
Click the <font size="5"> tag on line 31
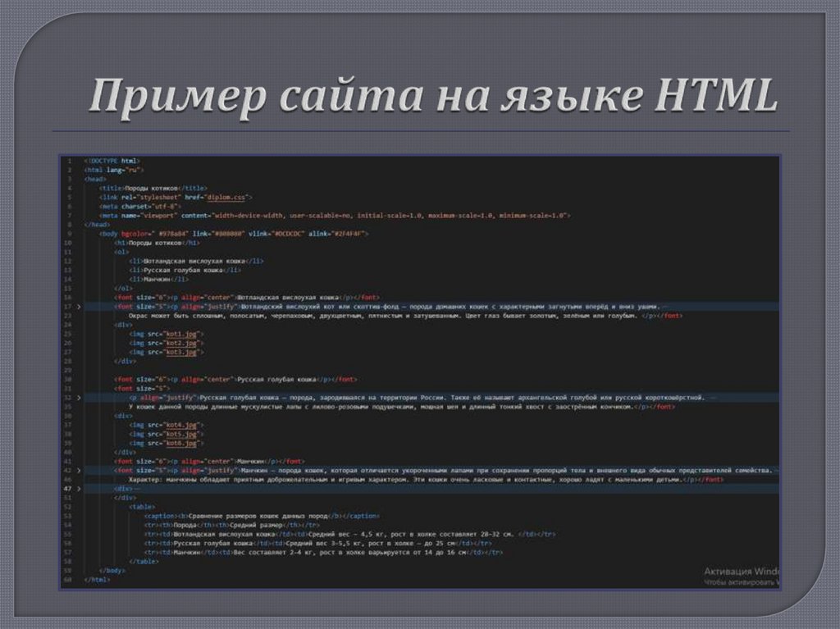click(141, 389)
